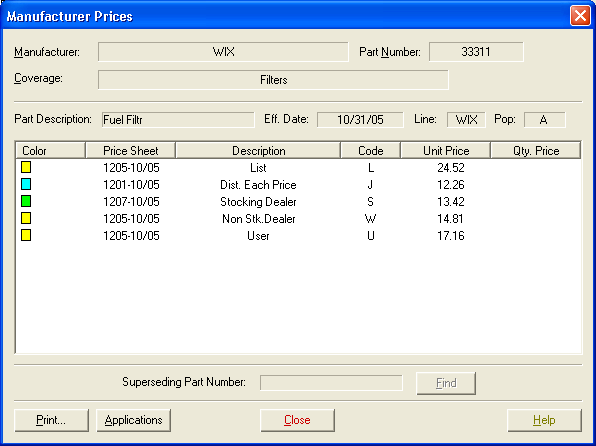Click the Qty. Price column header
The width and height of the screenshot is (596, 446).
coord(536,151)
